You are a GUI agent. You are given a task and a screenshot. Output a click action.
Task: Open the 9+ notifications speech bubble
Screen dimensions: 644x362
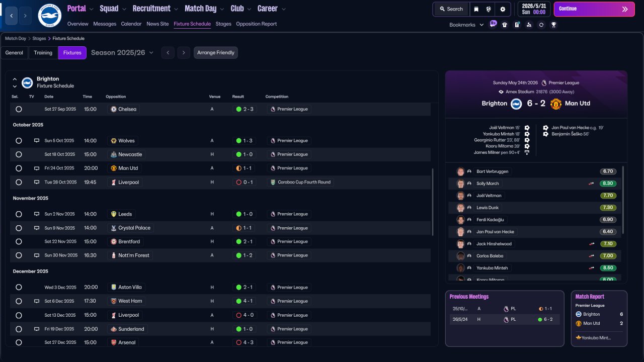click(x=493, y=24)
